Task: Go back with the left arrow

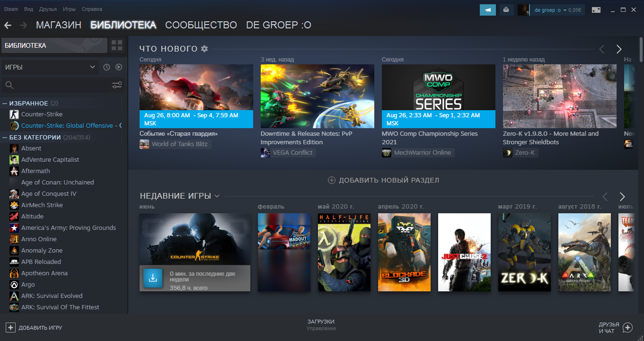Action: [8, 25]
